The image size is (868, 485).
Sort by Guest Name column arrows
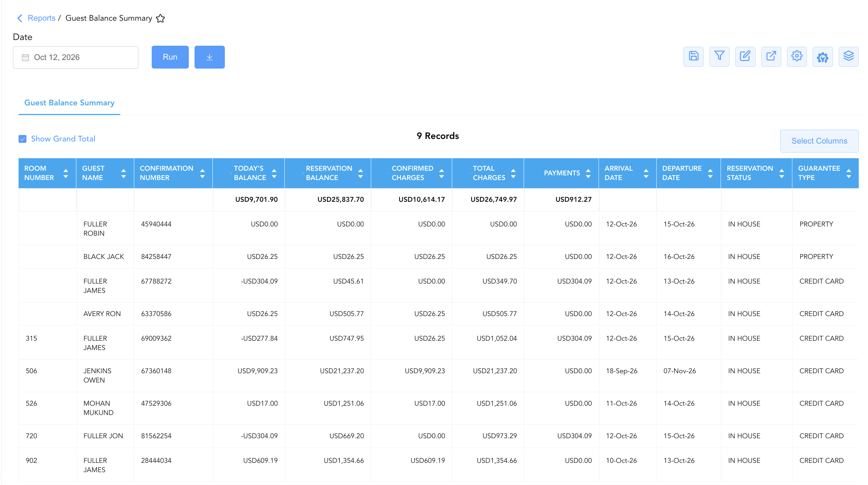(123, 173)
